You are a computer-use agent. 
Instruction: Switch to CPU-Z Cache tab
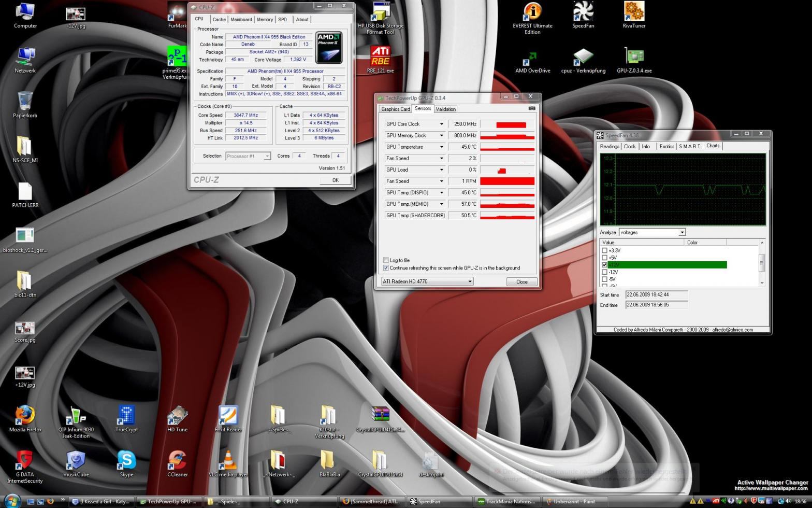click(x=219, y=20)
